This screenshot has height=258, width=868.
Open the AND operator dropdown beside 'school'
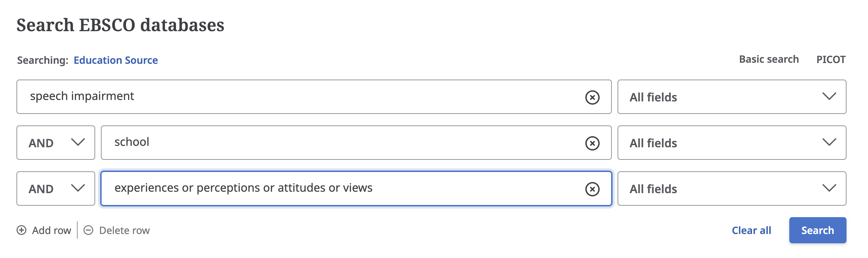[56, 143]
